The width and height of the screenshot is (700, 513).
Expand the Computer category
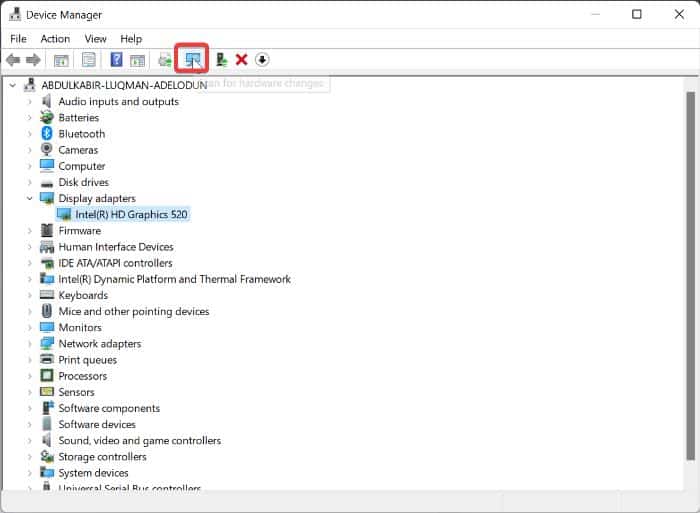[x=30, y=166]
